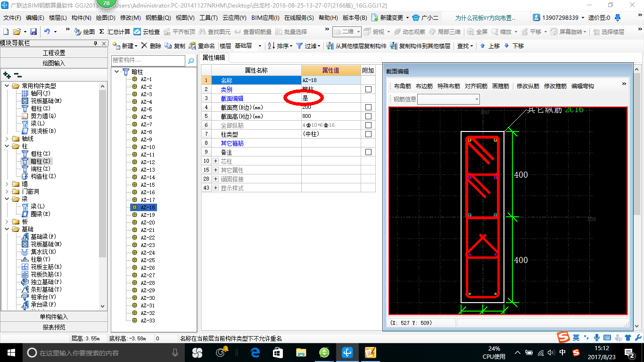
Task: Expand the 显示样式 property group
Action: tap(216, 188)
